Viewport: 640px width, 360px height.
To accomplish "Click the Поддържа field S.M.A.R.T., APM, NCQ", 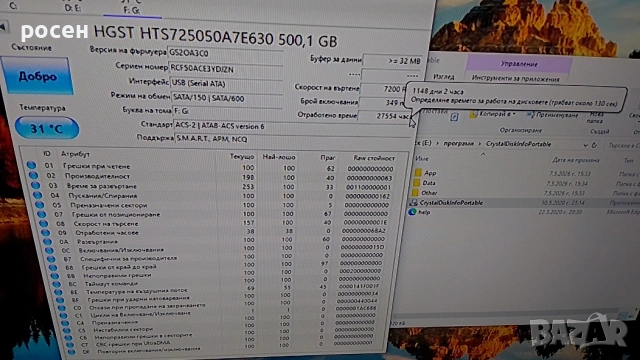I will pos(293,139).
